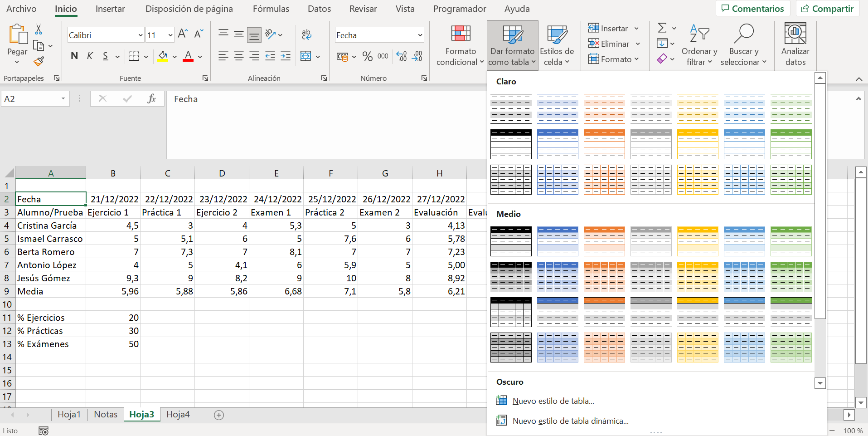Click the Format Painter brush icon
The image size is (868, 436).
pyautogui.click(x=39, y=61)
